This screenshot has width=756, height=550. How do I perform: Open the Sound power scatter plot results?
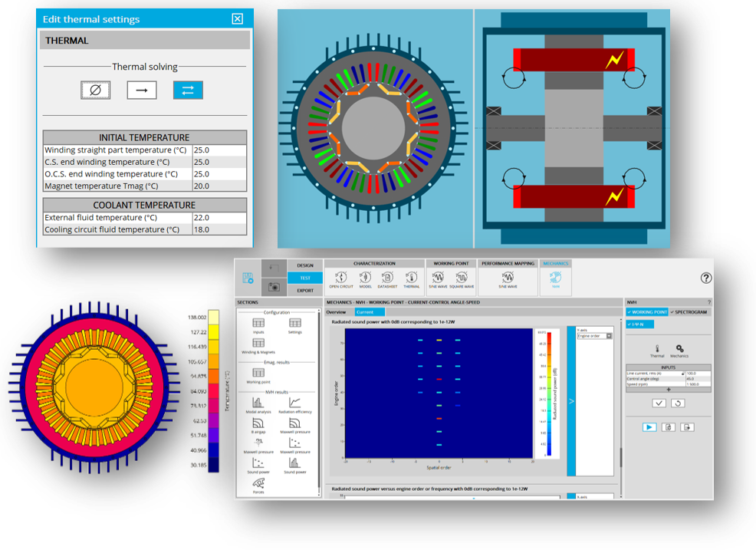pyautogui.click(x=258, y=466)
